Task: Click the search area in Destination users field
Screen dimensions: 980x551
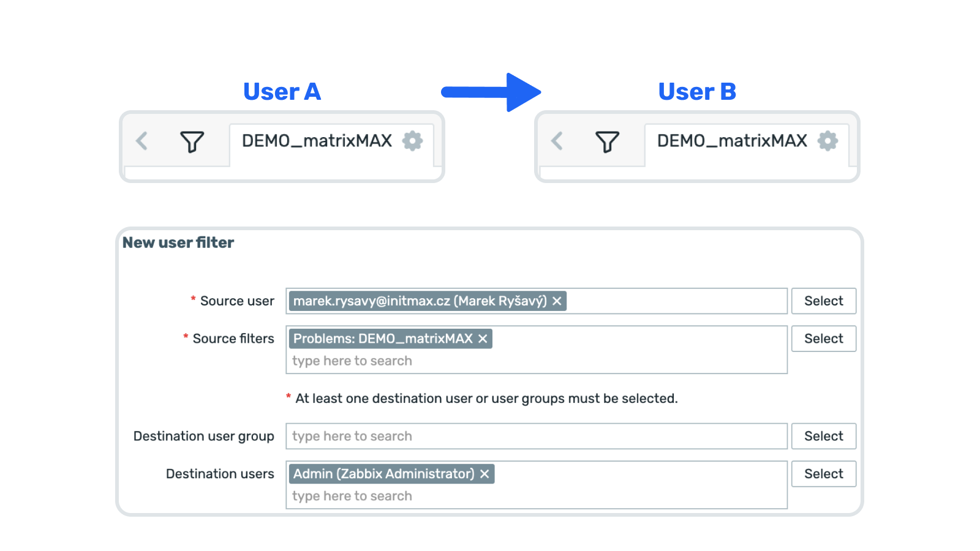Action: [536, 497]
